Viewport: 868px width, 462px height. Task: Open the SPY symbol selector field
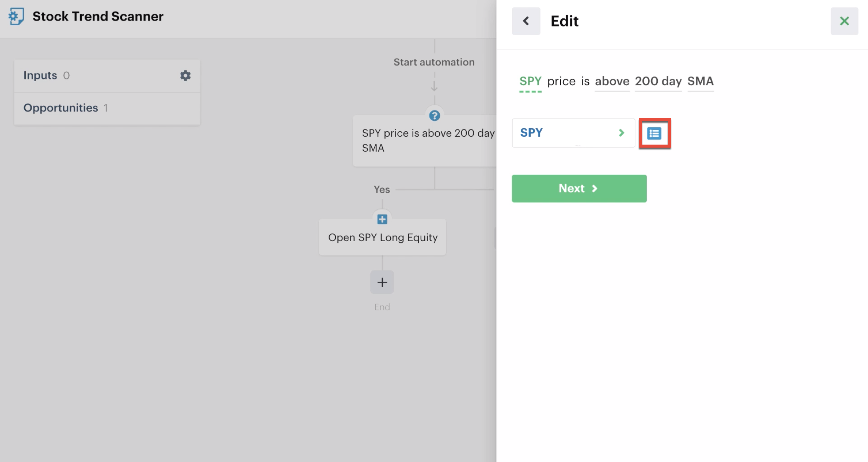point(574,133)
